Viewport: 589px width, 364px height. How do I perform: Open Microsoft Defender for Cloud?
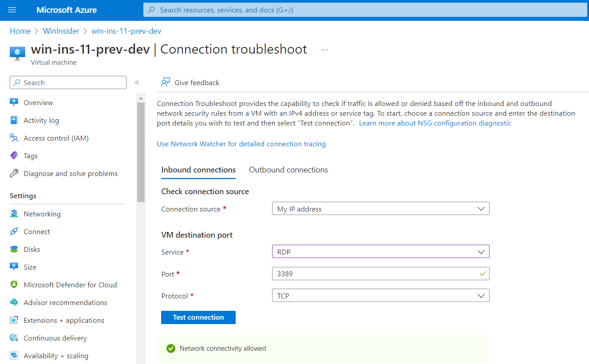70,284
